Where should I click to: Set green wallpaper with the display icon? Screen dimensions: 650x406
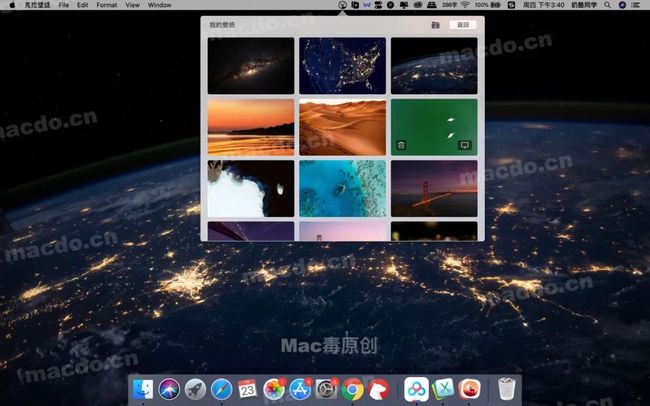tap(465, 145)
